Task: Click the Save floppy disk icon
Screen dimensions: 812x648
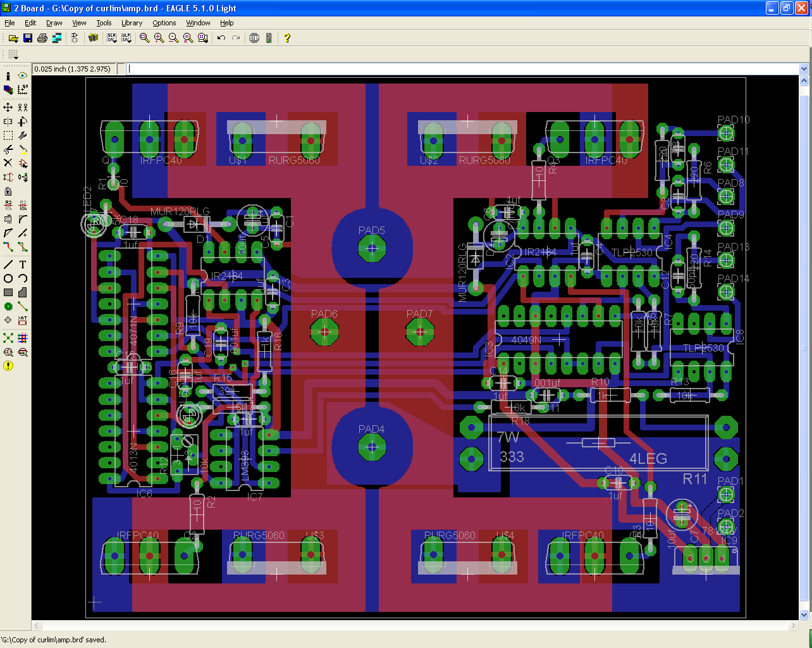Action: click(28, 38)
